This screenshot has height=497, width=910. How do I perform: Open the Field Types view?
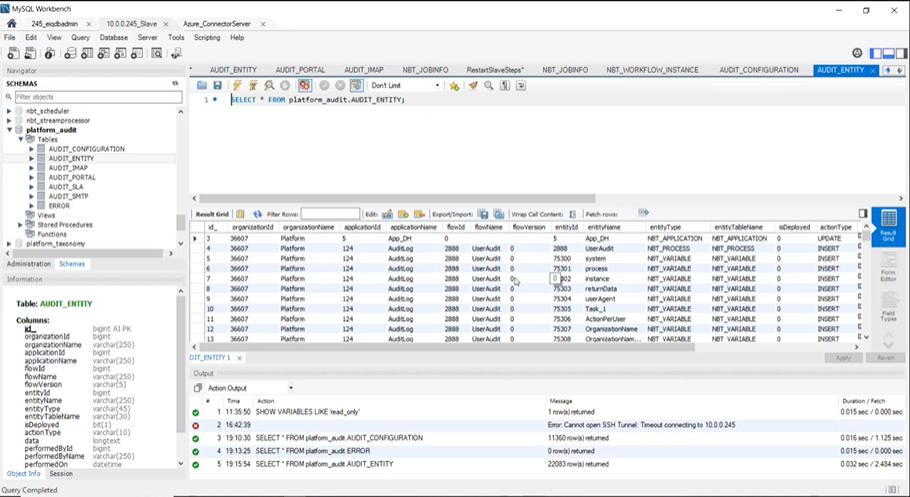pyautogui.click(x=888, y=307)
